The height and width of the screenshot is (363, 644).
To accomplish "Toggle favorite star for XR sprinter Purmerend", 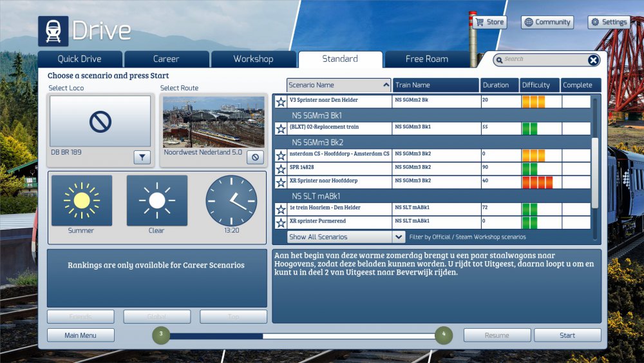I will tap(281, 223).
